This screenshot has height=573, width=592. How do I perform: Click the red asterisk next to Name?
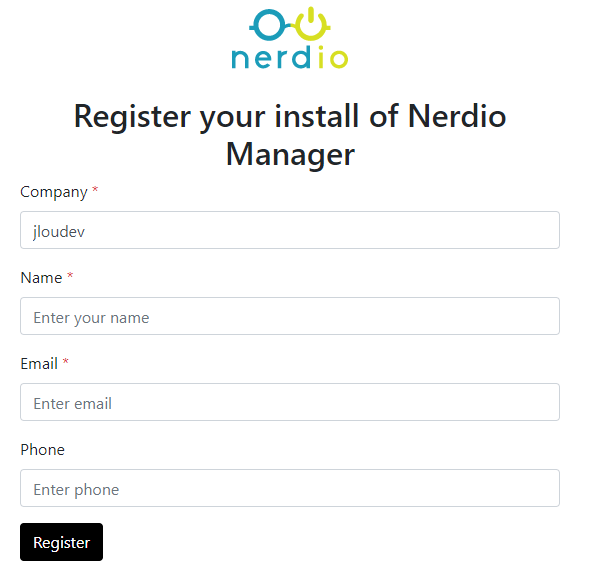click(70, 275)
